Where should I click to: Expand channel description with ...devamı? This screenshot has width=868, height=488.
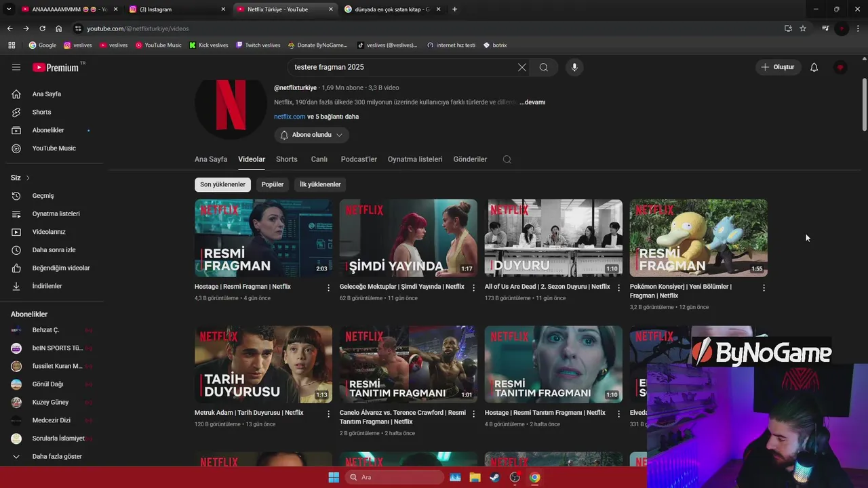[532, 102]
